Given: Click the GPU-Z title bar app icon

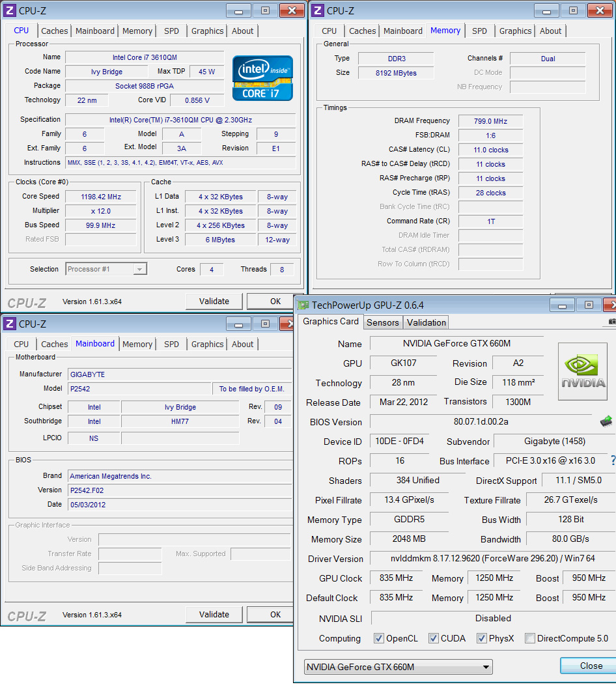Looking at the screenshot, I should pos(303,305).
